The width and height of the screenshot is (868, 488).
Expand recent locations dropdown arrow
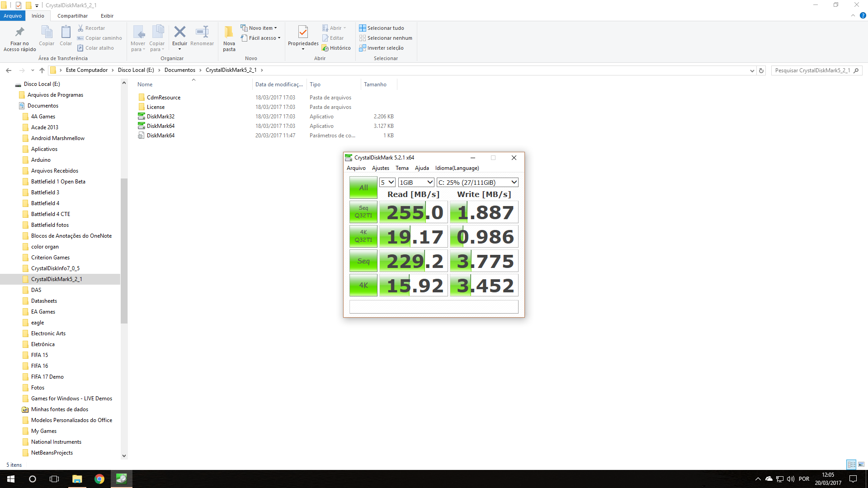(x=33, y=70)
